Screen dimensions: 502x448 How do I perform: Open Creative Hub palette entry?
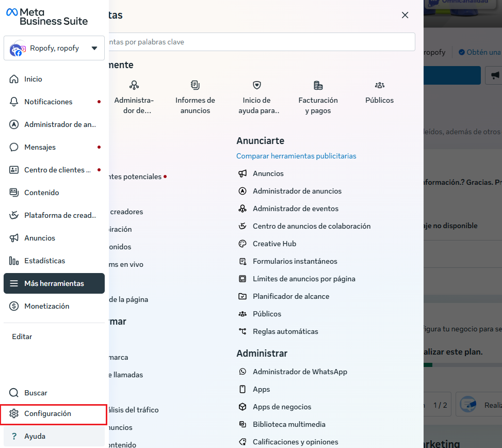tap(267, 244)
